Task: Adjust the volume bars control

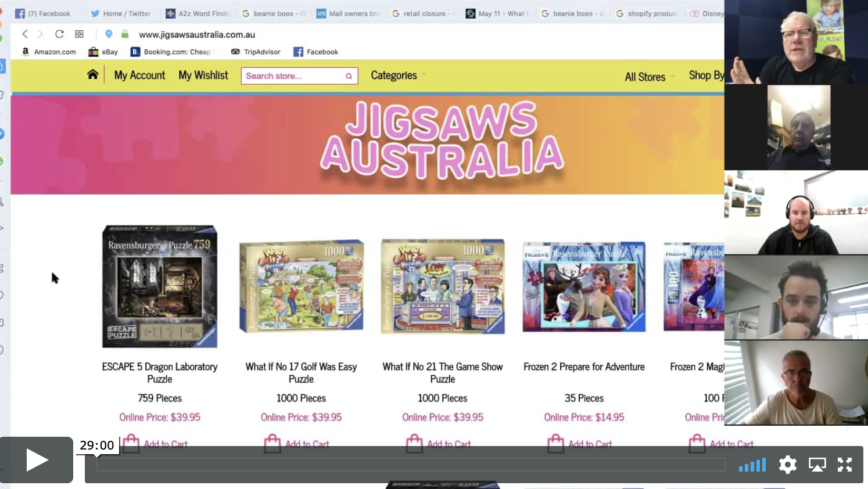Action: click(x=752, y=465)
